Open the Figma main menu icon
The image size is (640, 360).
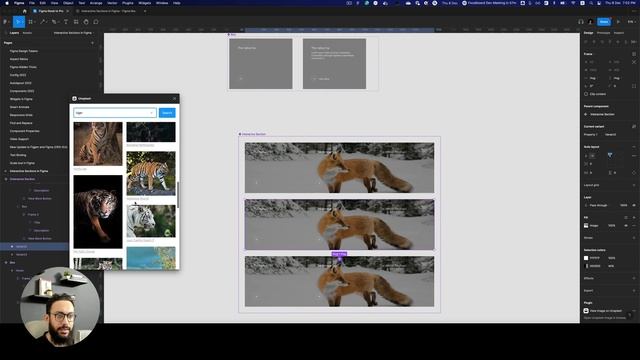click(x=5, y=22)
